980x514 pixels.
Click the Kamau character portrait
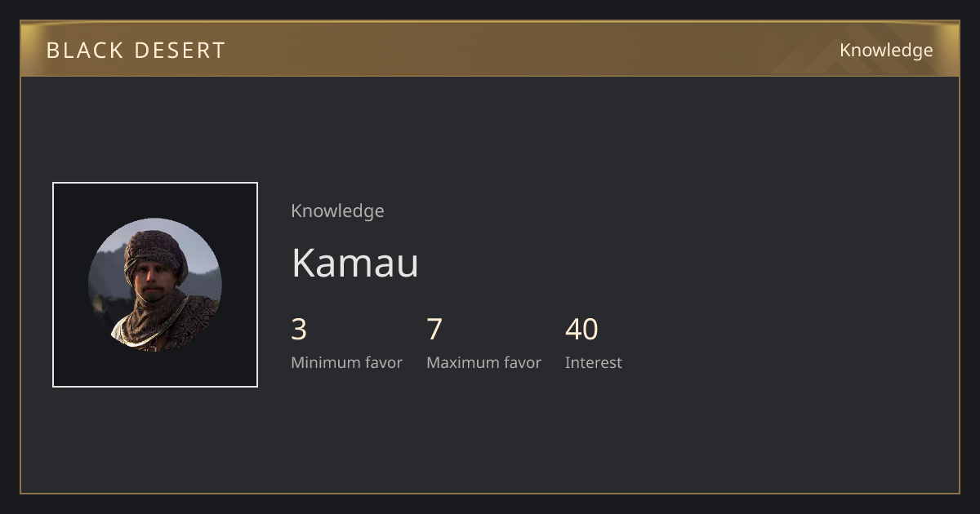coord(155,285)
